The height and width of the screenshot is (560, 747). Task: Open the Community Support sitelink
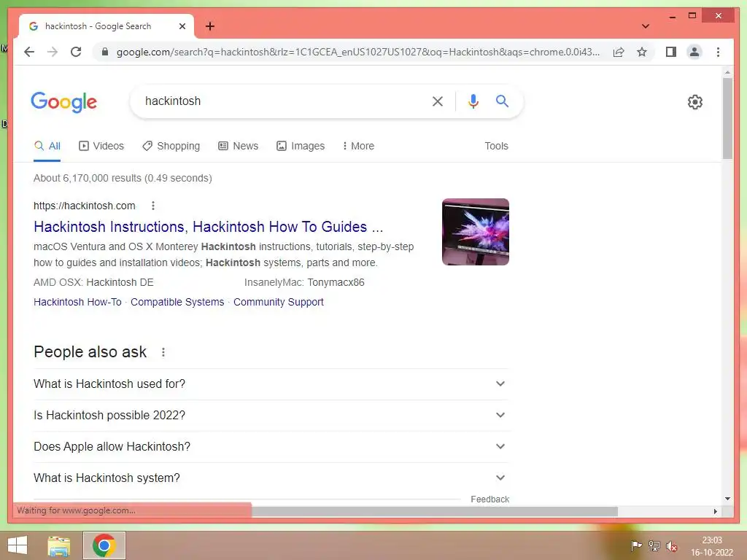point(278,302)
